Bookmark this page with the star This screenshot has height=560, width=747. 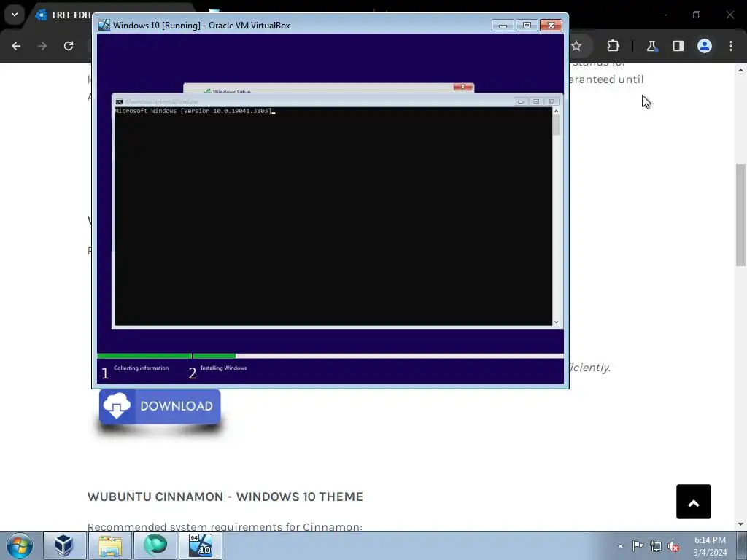click(x=576, y=46)
